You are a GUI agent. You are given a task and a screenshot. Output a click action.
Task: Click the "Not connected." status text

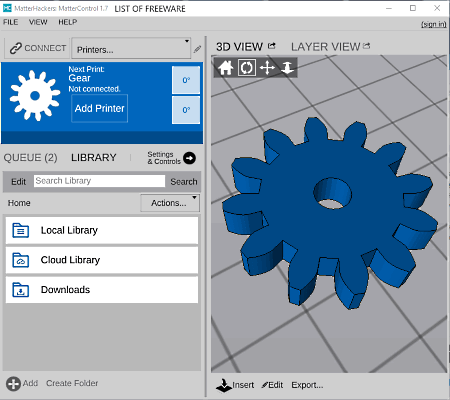[94, 89]
